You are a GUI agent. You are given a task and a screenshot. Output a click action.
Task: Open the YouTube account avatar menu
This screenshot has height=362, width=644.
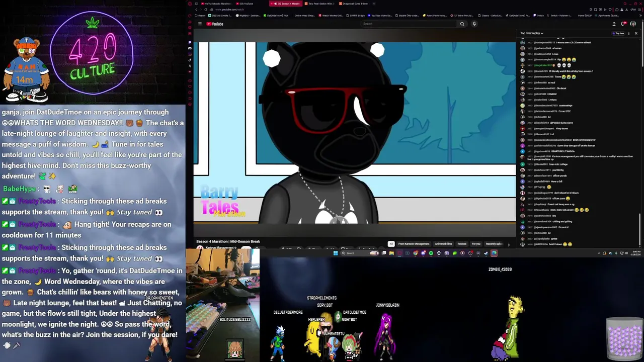[633, 24]
